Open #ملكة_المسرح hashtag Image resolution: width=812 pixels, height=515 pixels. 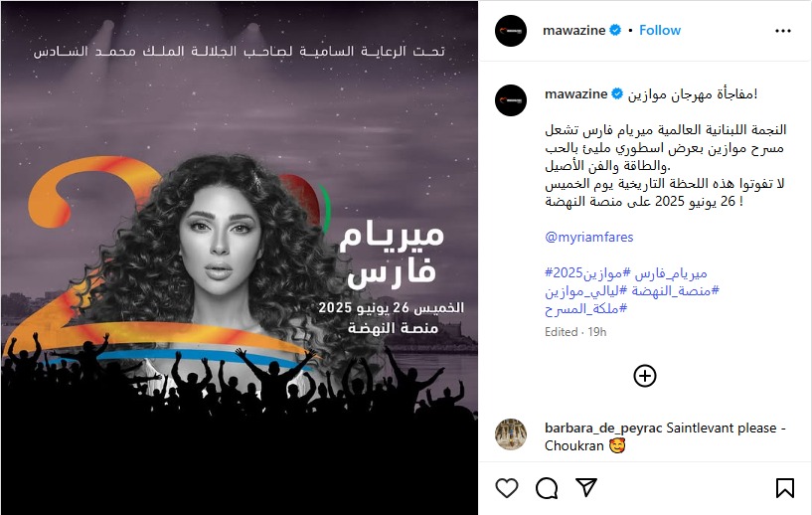(x=585, y=309)
